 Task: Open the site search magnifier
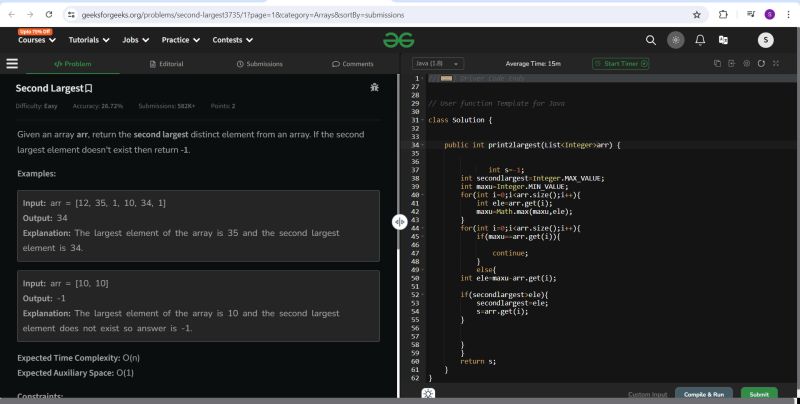651,40
